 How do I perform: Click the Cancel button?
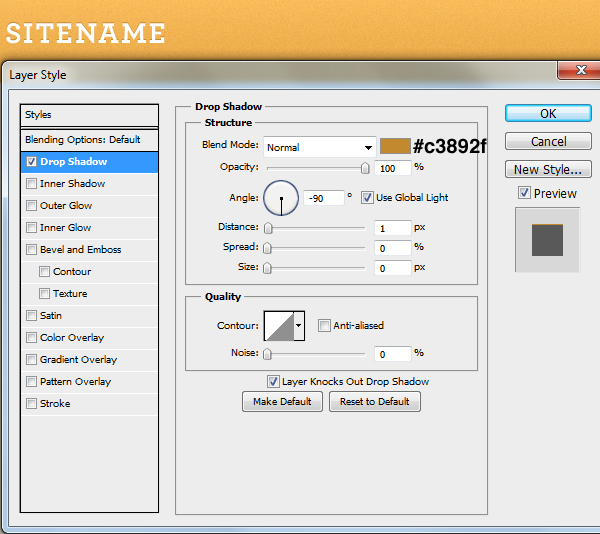coord(548,142)
